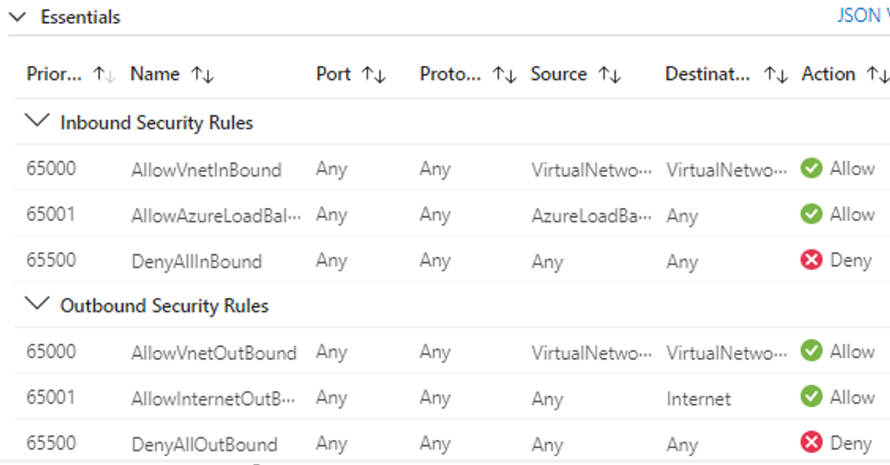Image resolution: width=890 pixels, height=465 pixels.
Task: Open the AllowInternetOutBound rule
Action: (213, 398)
